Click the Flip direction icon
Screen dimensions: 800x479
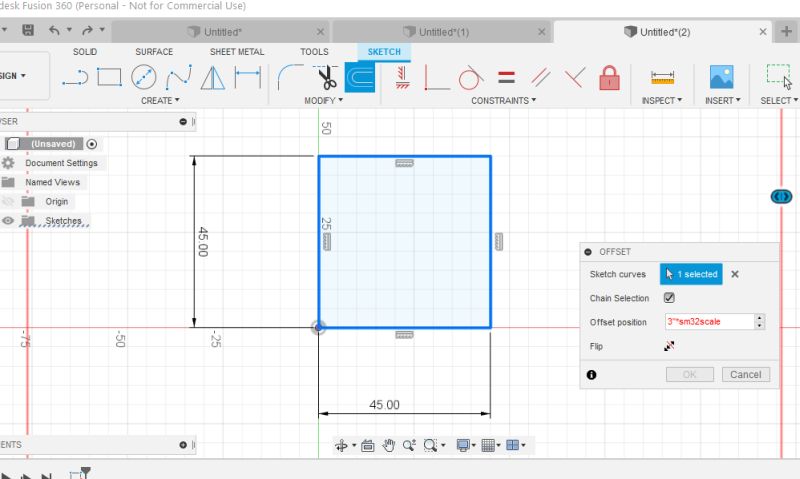click(x=669, y=346)
